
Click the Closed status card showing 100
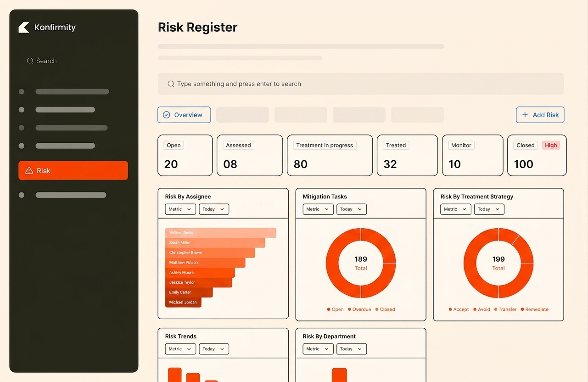pos(537,155)
